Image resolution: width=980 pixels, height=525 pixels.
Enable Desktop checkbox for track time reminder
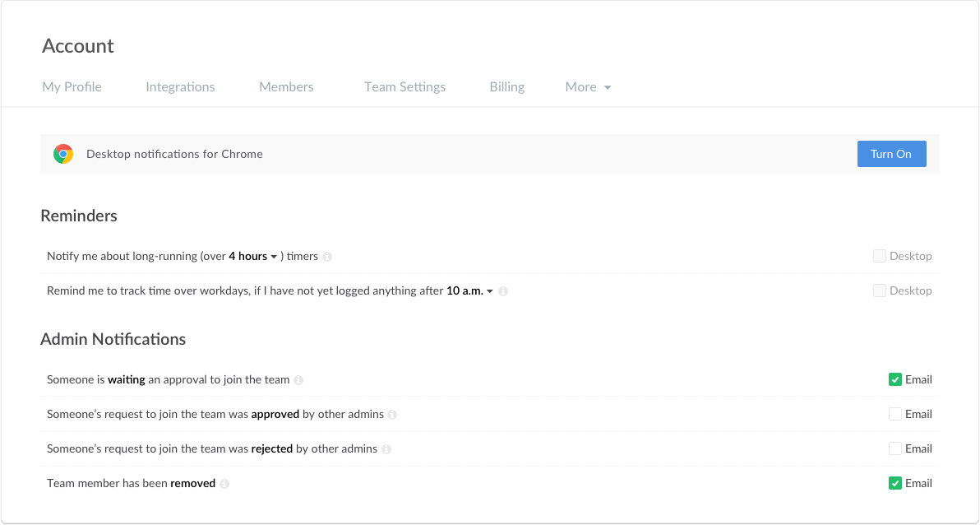pos(880,290)
